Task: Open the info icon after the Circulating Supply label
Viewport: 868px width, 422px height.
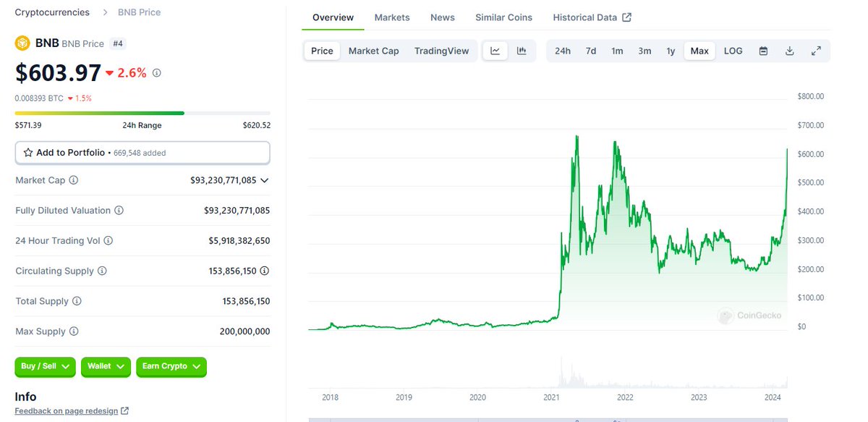Action: pos(102,271)
